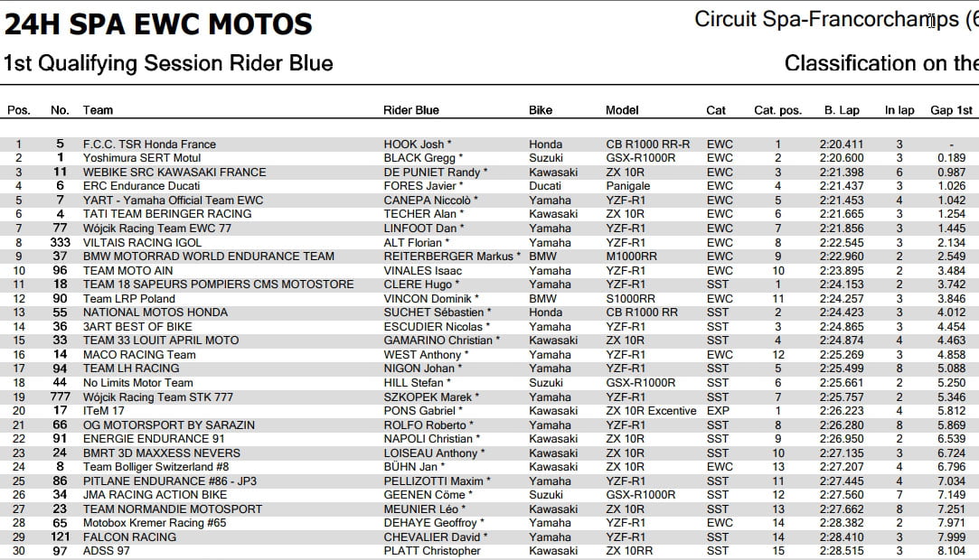Click the 'Rider Blue' column header
Image resolution: width=979 pixels, height=560 pixels.
[x=411, y=110]
